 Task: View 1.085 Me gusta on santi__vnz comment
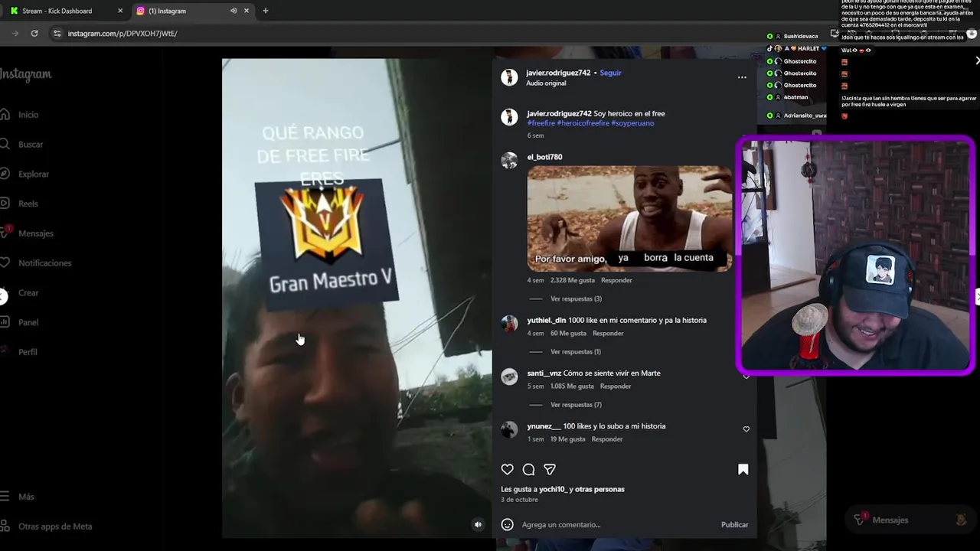(x=572, y=386)
